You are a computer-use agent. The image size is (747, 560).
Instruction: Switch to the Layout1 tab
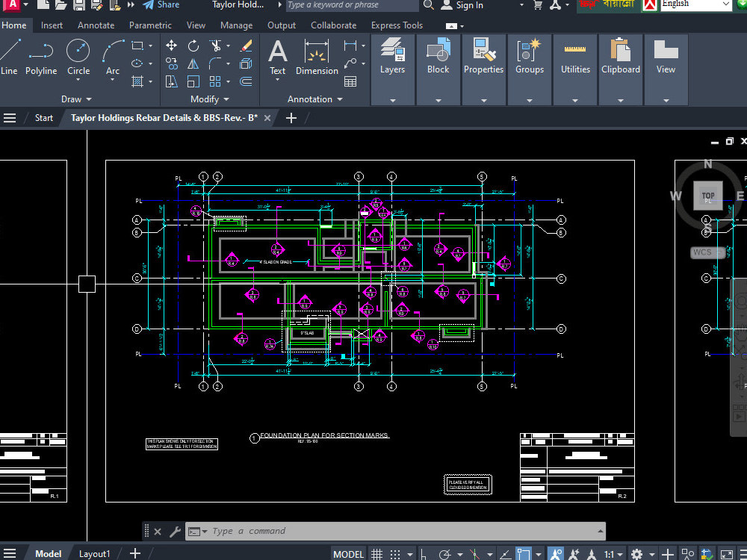click(94, 553)
